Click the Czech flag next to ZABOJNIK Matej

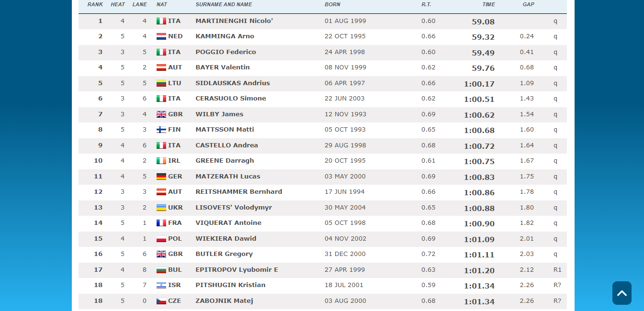click(x=161, y=301)
